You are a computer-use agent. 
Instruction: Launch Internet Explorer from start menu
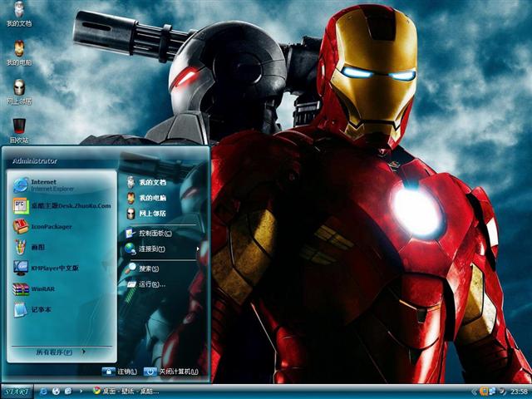(x=62, y=185)
